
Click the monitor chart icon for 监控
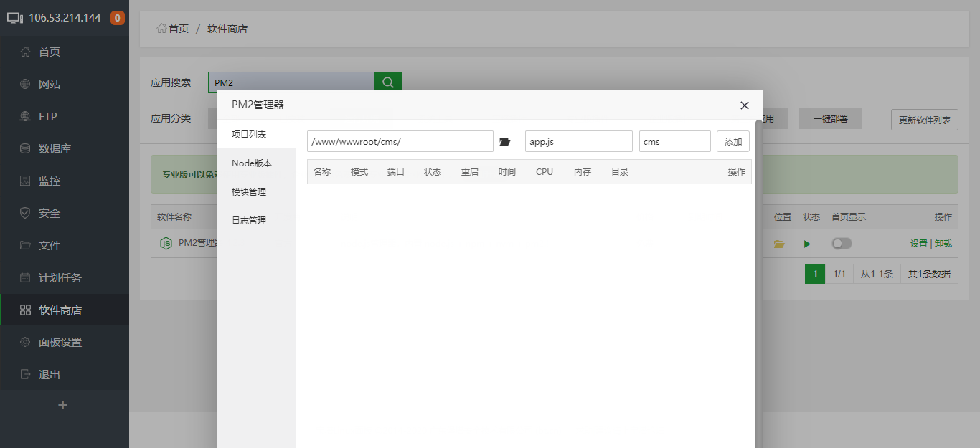[x=25, y=181]
